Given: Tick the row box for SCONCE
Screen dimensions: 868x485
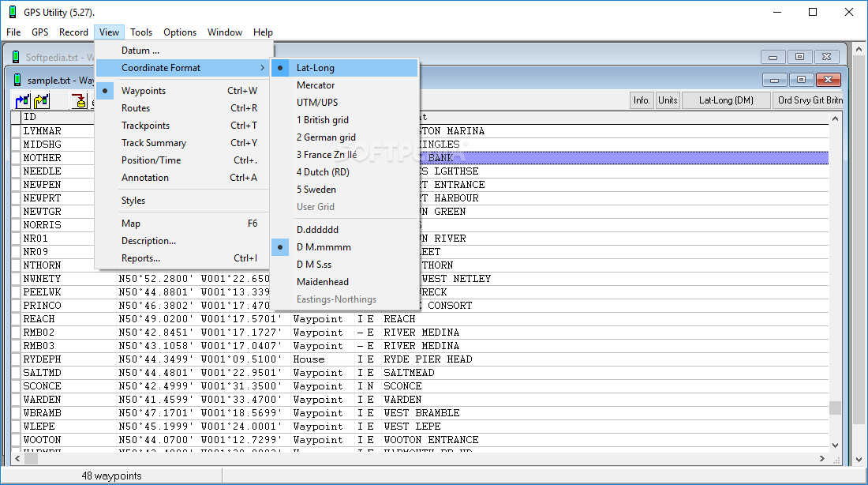Looking at the screenshot, I should pos(16,386).
